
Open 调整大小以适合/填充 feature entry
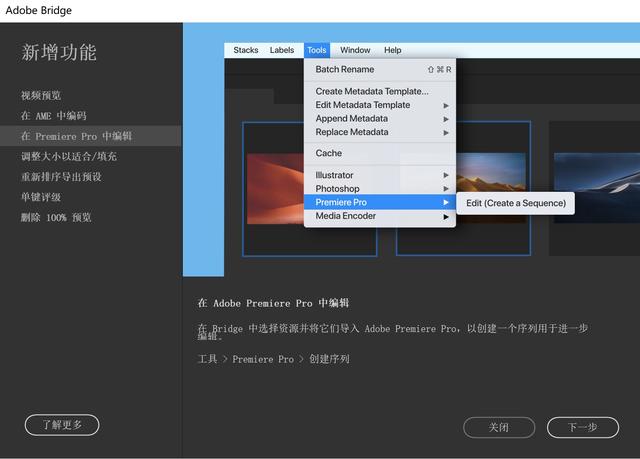[x=69, y=156]
